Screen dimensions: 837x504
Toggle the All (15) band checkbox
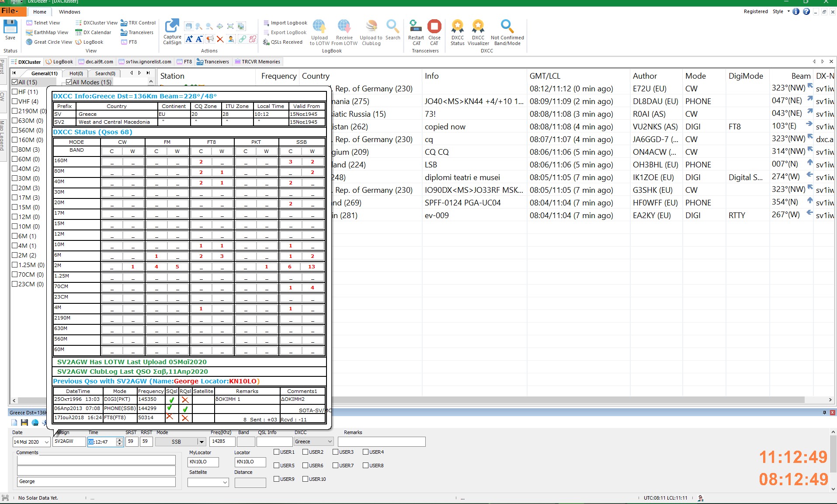tap(15, 82)
